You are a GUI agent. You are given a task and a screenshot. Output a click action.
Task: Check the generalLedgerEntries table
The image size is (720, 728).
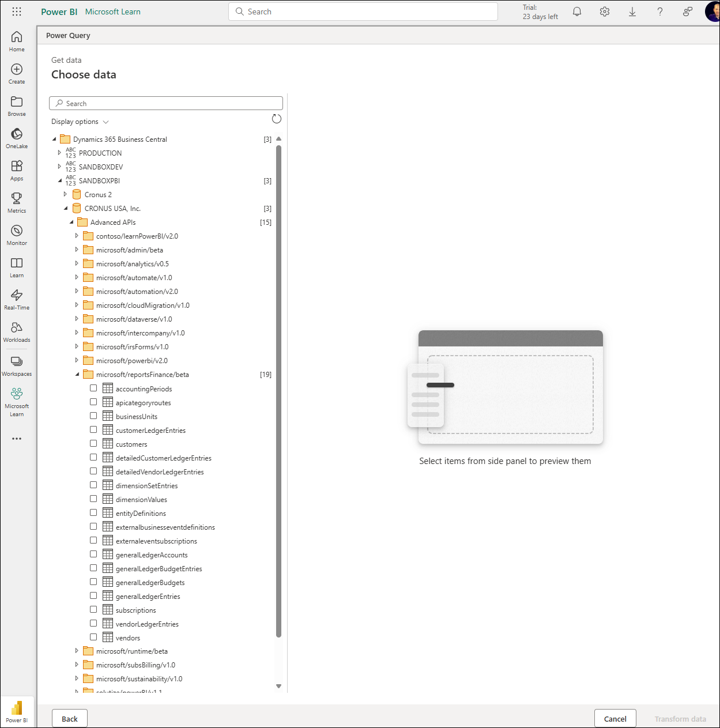[x=93, y=595]
